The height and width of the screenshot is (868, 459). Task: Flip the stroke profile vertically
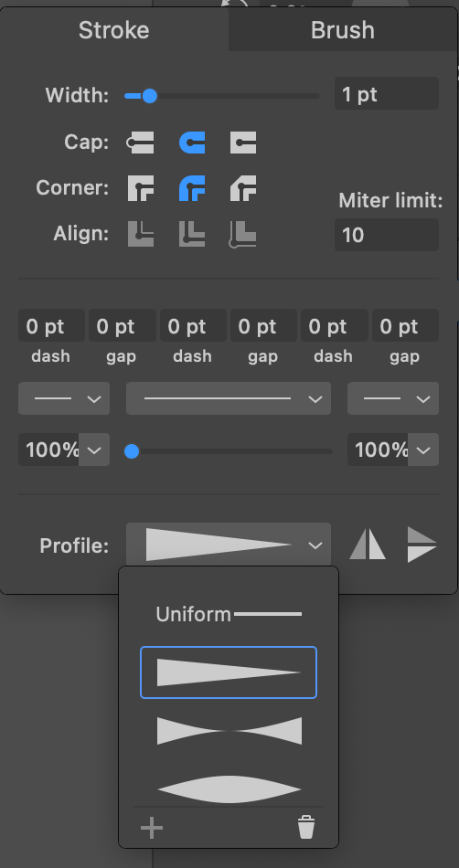point(422,545)
